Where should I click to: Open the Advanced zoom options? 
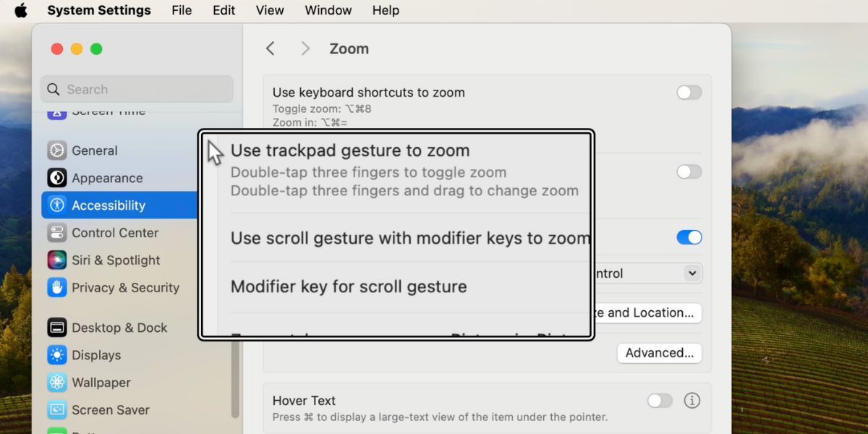[659, 353]
